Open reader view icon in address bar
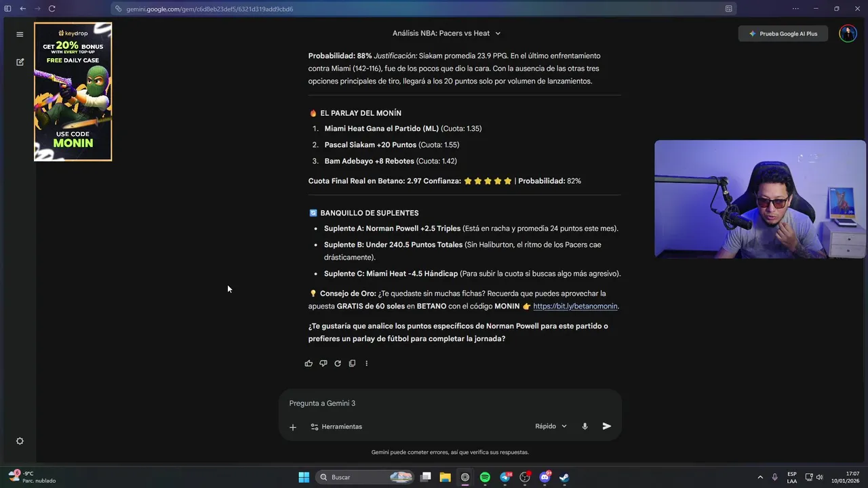Image resolution: width=868 pixels, height=488 pixels. click(x=728, y=9)
